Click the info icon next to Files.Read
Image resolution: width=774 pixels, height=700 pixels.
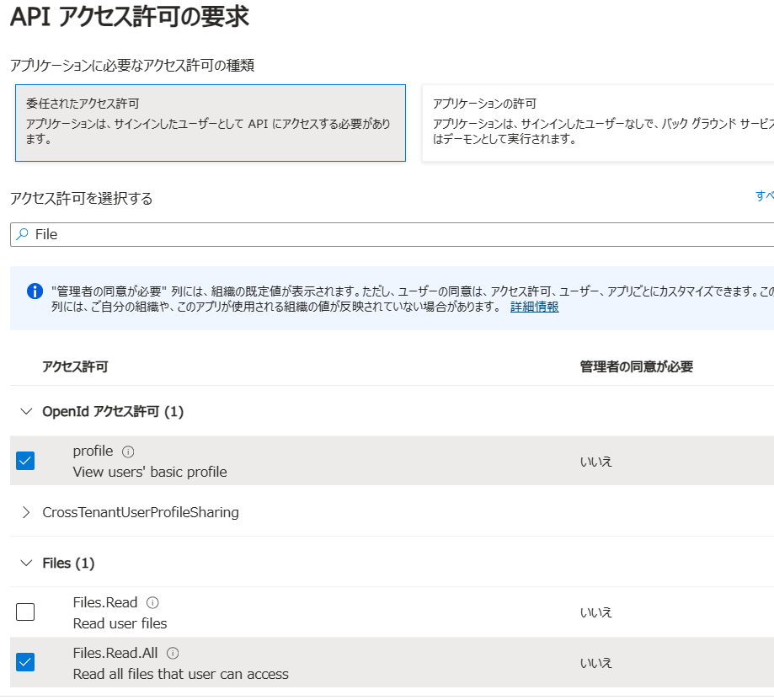pos(152,603)
